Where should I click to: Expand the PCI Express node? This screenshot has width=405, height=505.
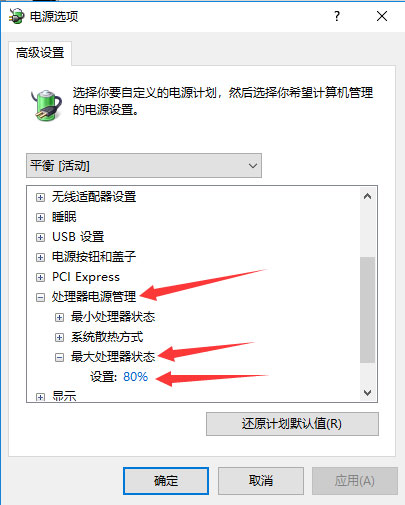coord(40,277)
